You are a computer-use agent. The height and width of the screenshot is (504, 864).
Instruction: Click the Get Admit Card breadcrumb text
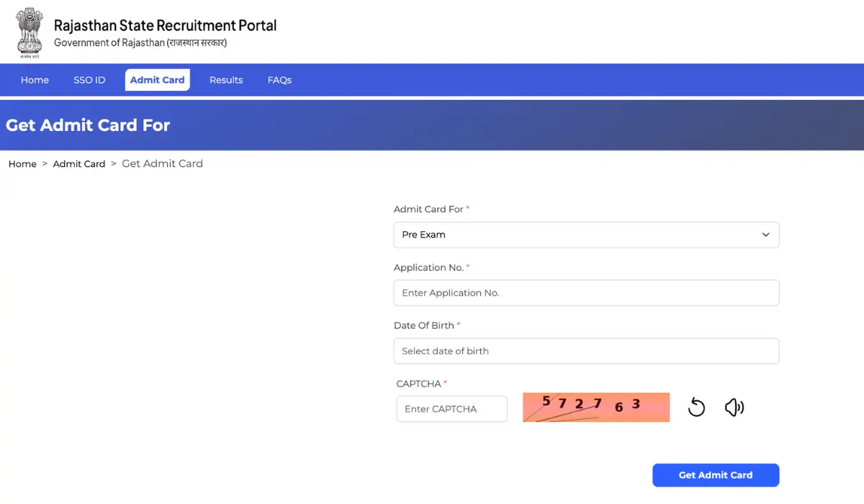(162, 163)
